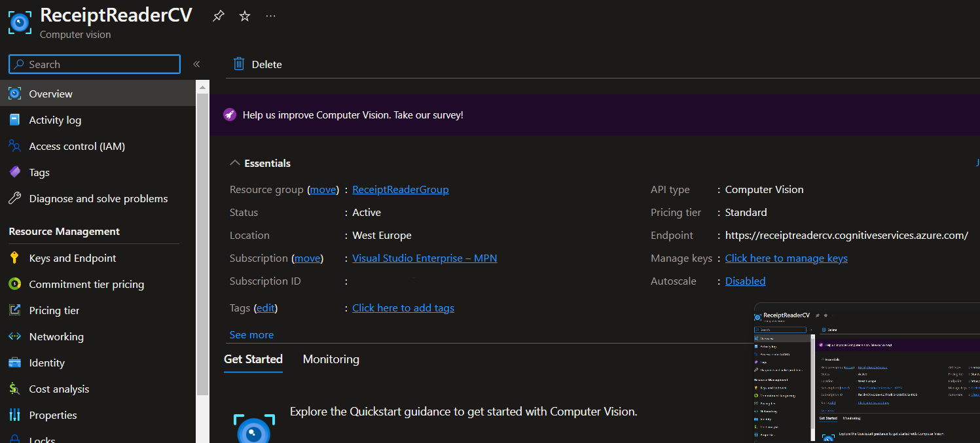The height and width of the screenshot is (443, 980).
Task: Click the 'Take our survey!' banner text
Action: [428, 115]
